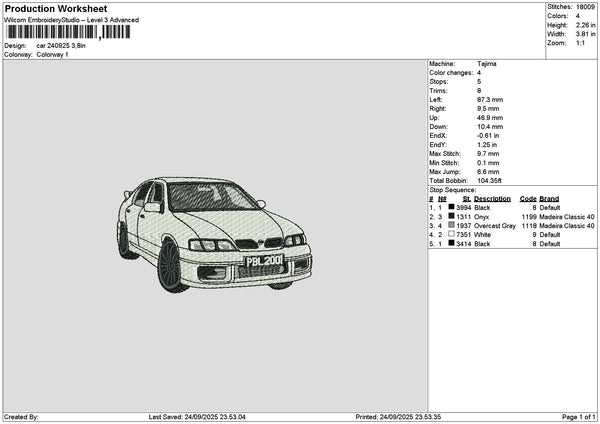Click the 'Last Saved: 24/09/2025 23.53.04' footer text
Image resolution: width=600 pixels, height=424 pixels.
click(197, 417)
